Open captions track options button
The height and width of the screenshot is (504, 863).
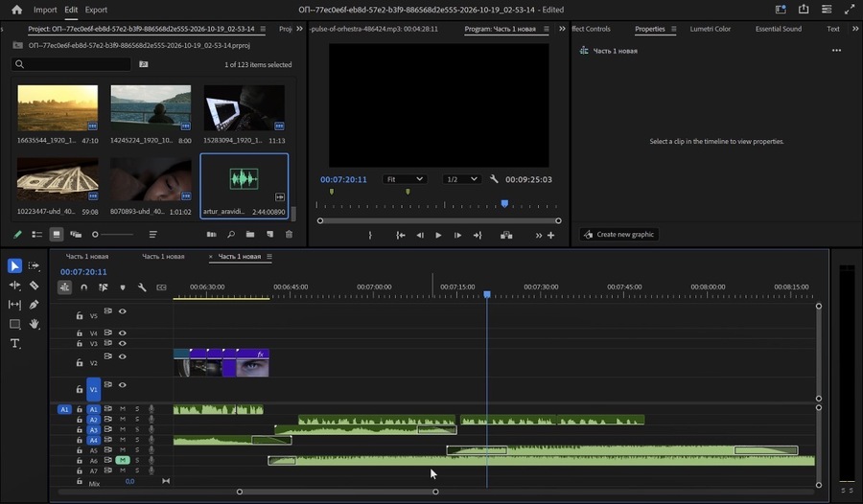coord(161,287)
